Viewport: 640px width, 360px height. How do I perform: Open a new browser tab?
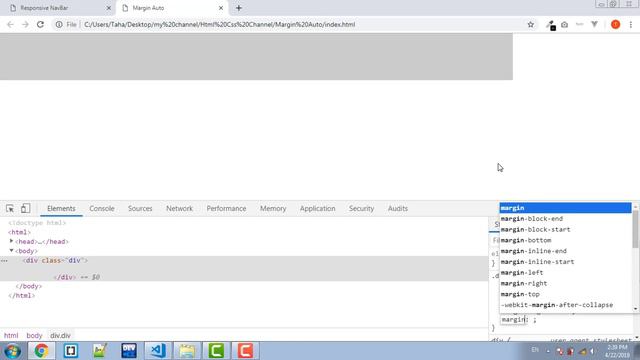[x=239, y=8]
